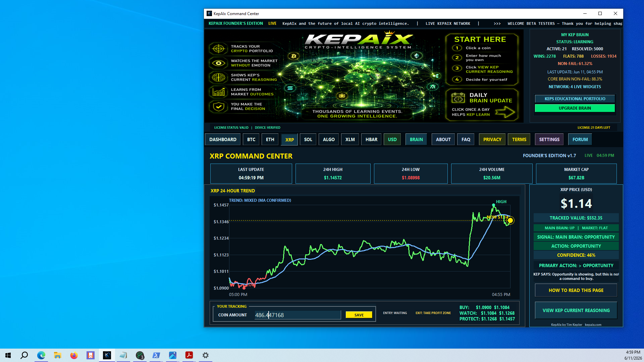
Task: Click the 24H LOW value $1.08998
Action: pyautogui.click(x=411, y=178)
